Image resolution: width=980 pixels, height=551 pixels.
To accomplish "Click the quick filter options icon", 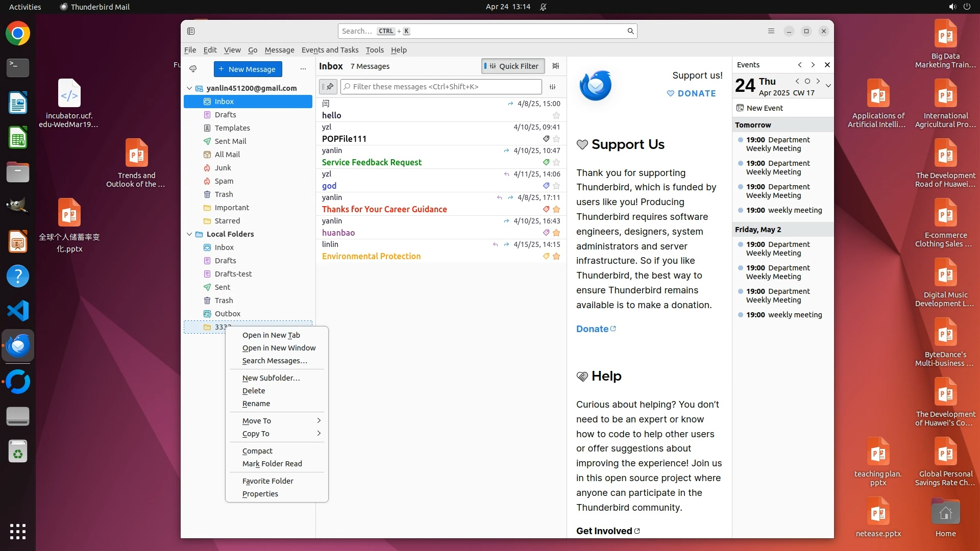I will pos(552,87).
